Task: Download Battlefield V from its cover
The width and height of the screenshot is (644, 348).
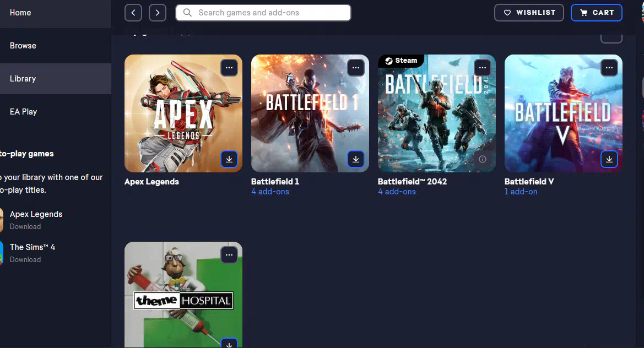Action: point(609,159)
